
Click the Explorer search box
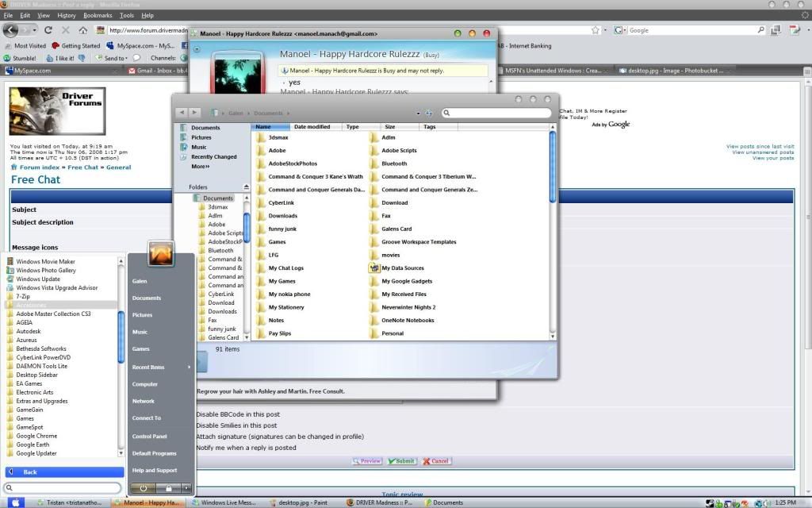496,113
